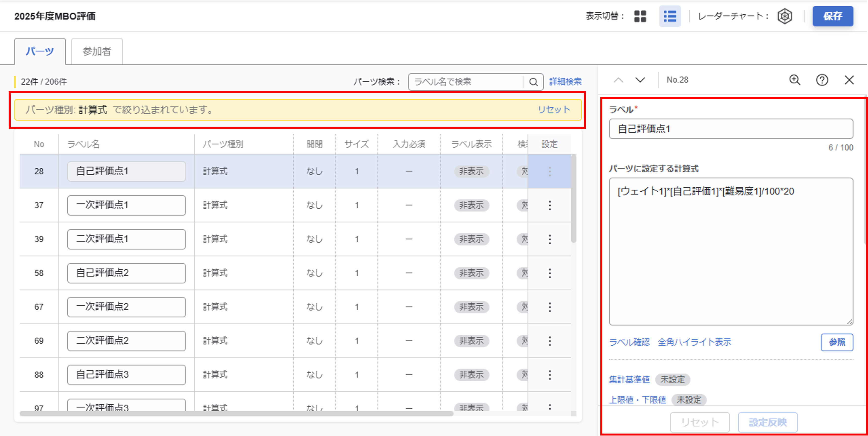Close the No.28 detail panel

(849, 80)
